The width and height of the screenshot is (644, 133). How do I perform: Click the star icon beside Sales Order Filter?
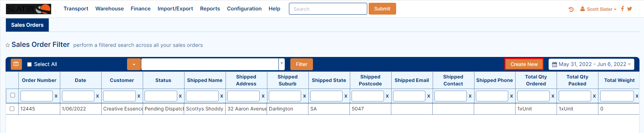point(8,45)
